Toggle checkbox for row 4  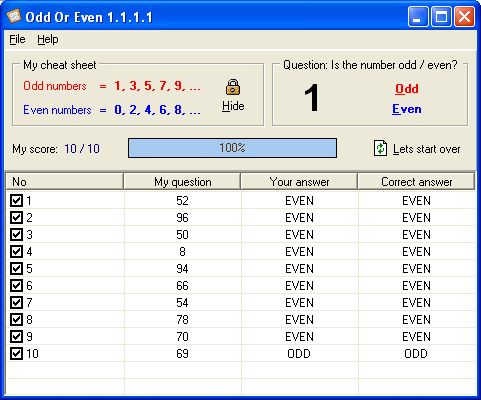click(x=16, y=252)
